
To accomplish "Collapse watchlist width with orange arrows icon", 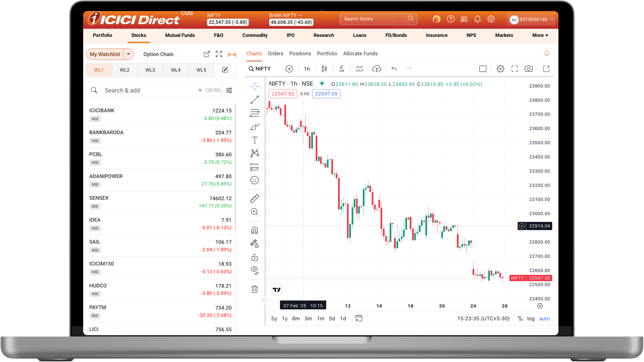I will pyautogui.click(x=232, y=54).
